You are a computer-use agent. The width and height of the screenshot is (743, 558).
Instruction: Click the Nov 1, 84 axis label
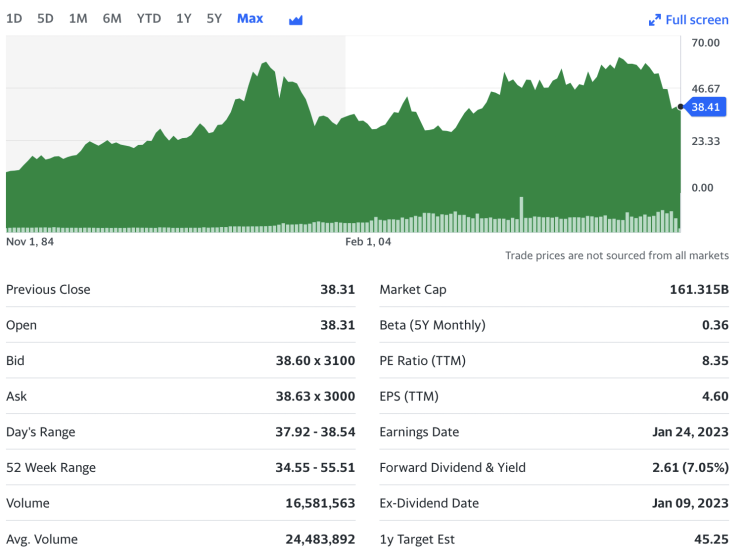(30, 241)
